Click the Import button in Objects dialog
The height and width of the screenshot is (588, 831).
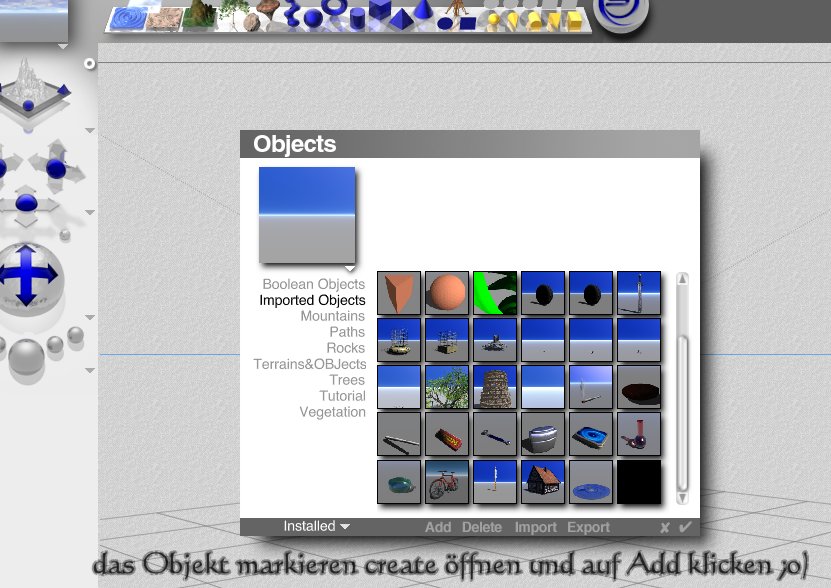click(535, 528)
